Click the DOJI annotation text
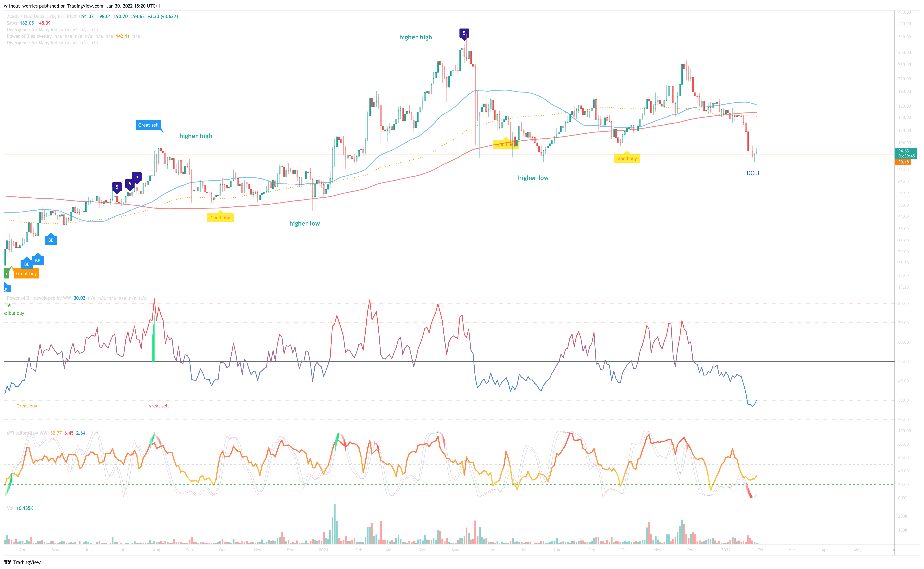This screenshot has height=569, width=924. click(x=753, y=174)
